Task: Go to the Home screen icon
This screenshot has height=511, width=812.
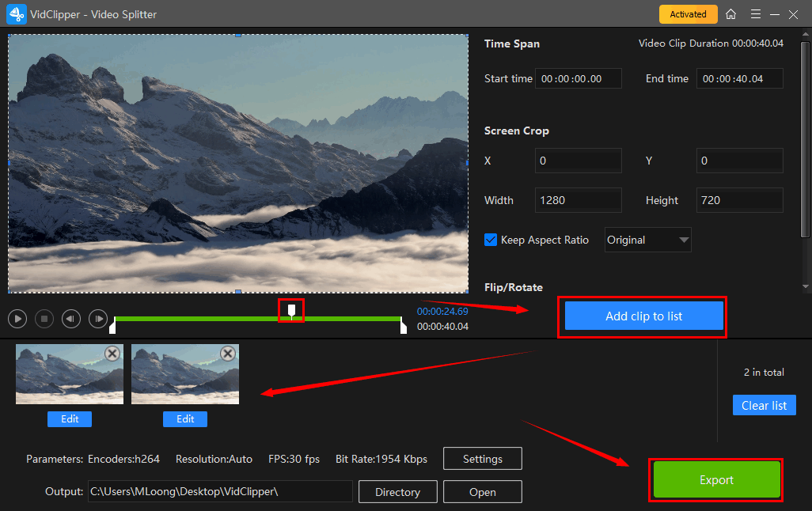Action: tap(730, 14)
